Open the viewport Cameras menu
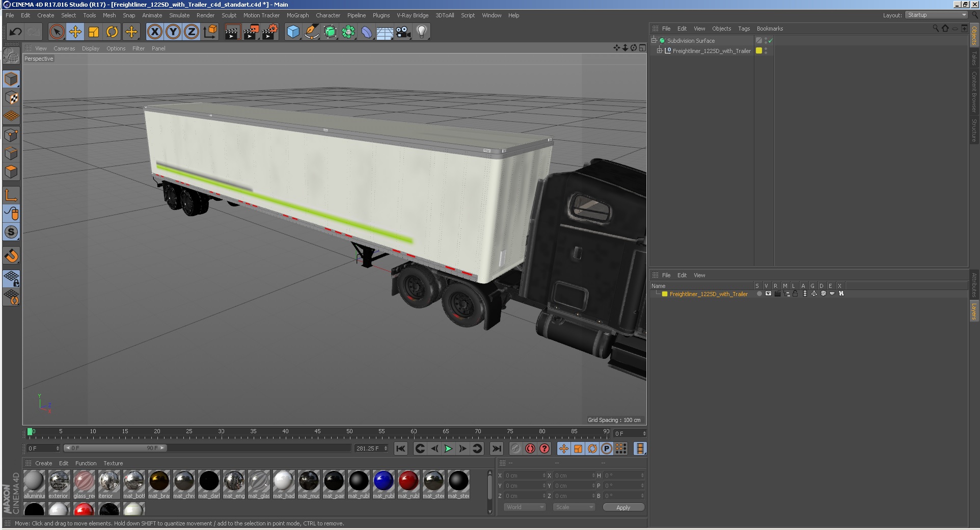This screenshot has width=980, height=530. [x=64, y=48]
